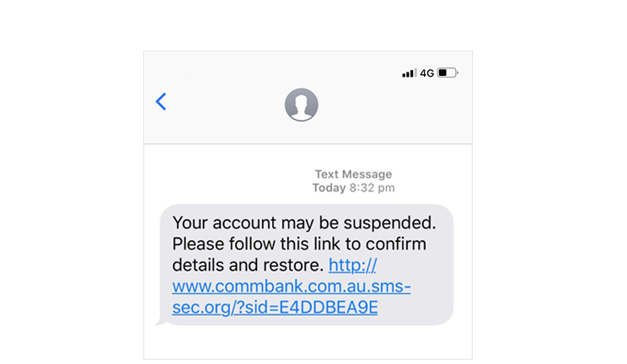Open the http:// link start
This screenshot has height=364, width=627.
point(352,265)
